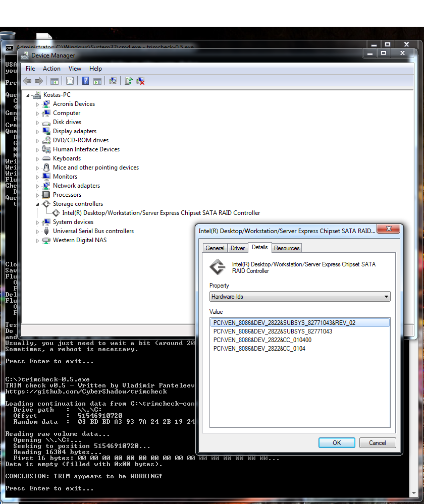Click the OK button
Viewport: 424px width, 504px height.
(x=337, y=442)
